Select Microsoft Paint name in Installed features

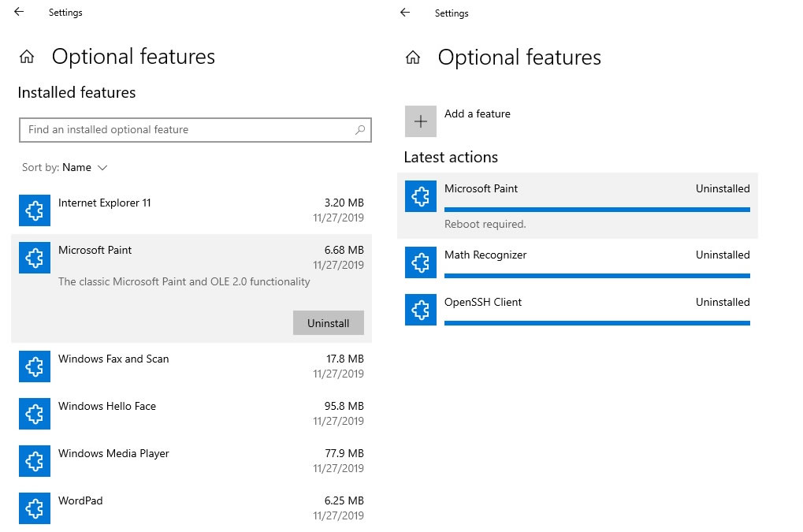point(95,250)
